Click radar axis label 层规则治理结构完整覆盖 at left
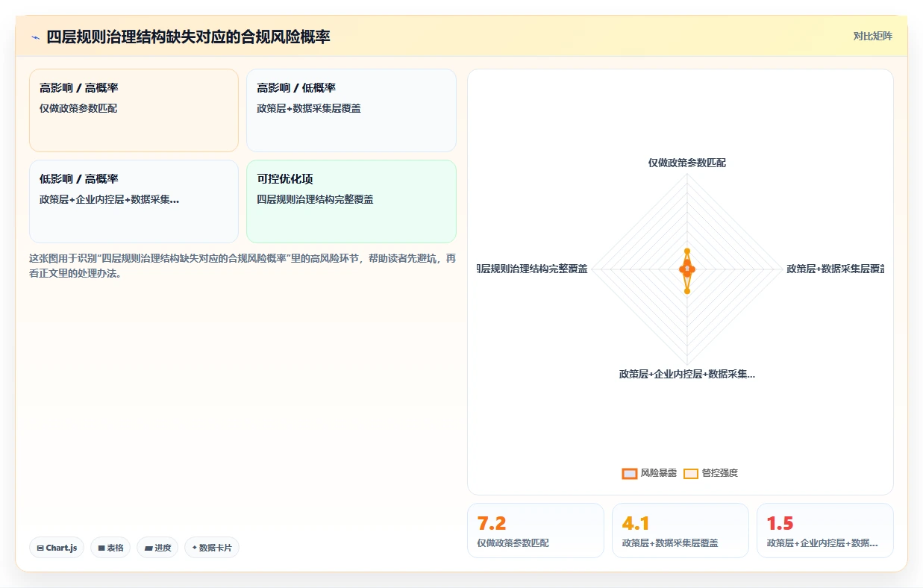Viewport: 923px width, 588px height. [532, 269]
